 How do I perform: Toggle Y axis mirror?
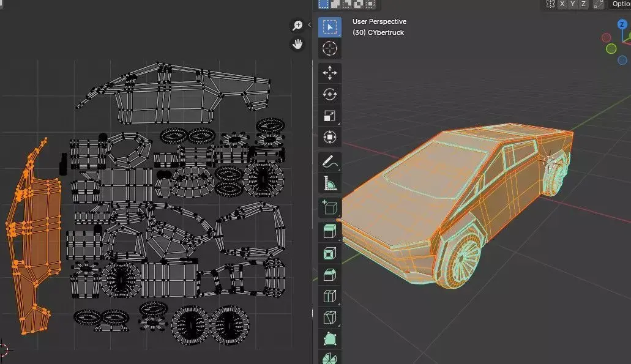pyautogui.click(x=573, y=4)
